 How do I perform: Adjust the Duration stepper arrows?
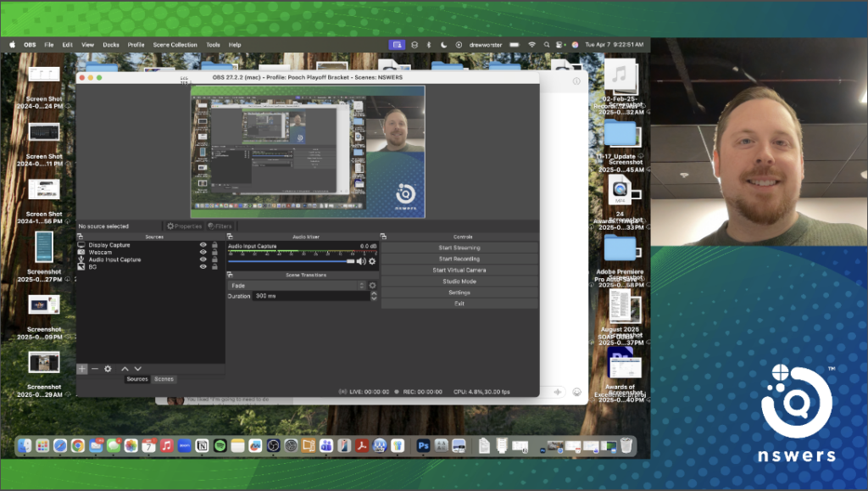click(x=374, y=296)
